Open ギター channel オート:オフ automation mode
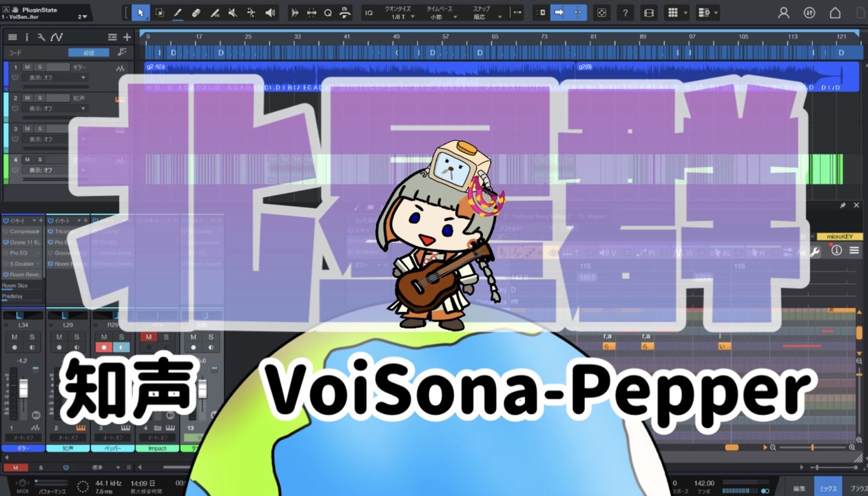Screen dimensions: 868x496 [23, 438]
